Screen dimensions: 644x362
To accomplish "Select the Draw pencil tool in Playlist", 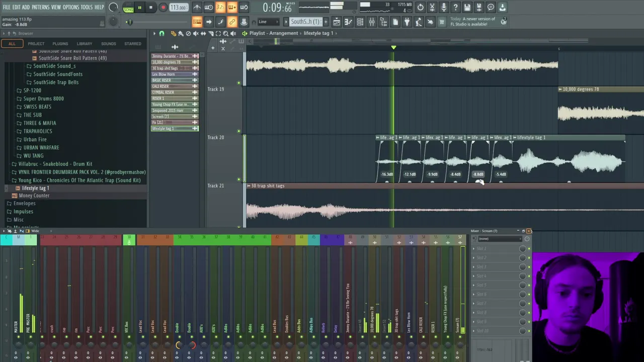I will coord(174,33).
